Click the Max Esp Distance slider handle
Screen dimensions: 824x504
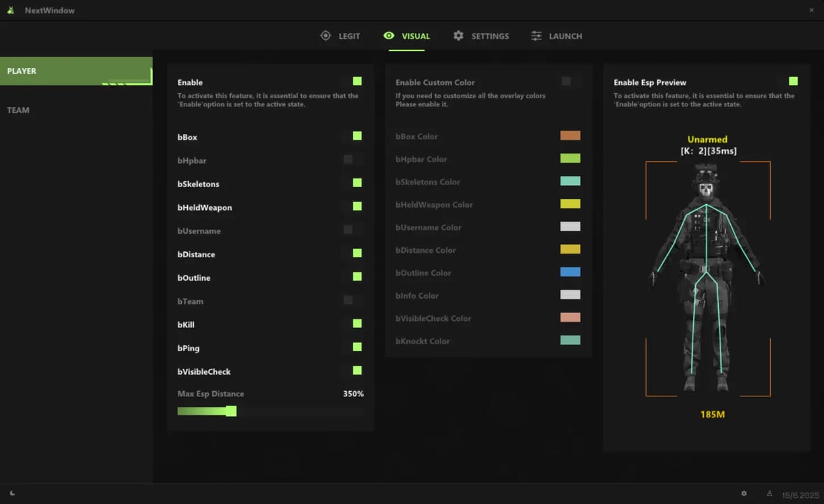point(231,411)
